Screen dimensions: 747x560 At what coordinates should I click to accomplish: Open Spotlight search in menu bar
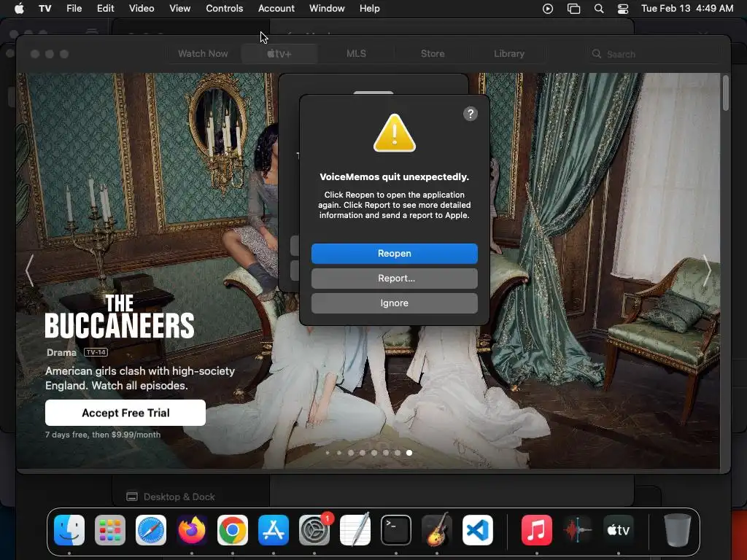tap(599, 9)
